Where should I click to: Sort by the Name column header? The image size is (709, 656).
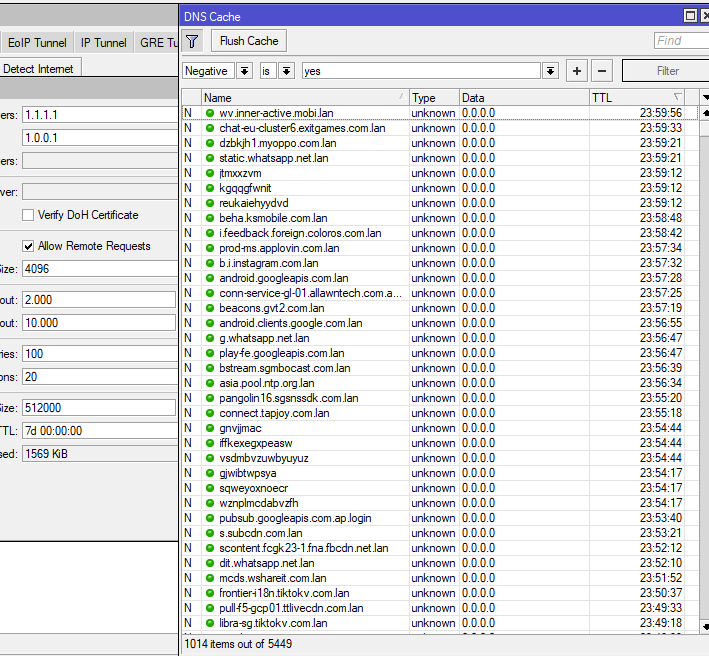[305, 98]
